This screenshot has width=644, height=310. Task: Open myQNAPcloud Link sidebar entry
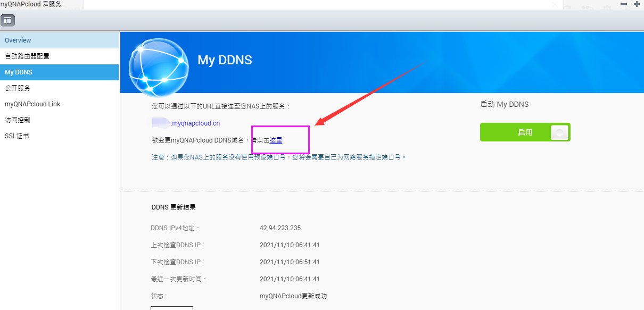[x=59, y=104]
